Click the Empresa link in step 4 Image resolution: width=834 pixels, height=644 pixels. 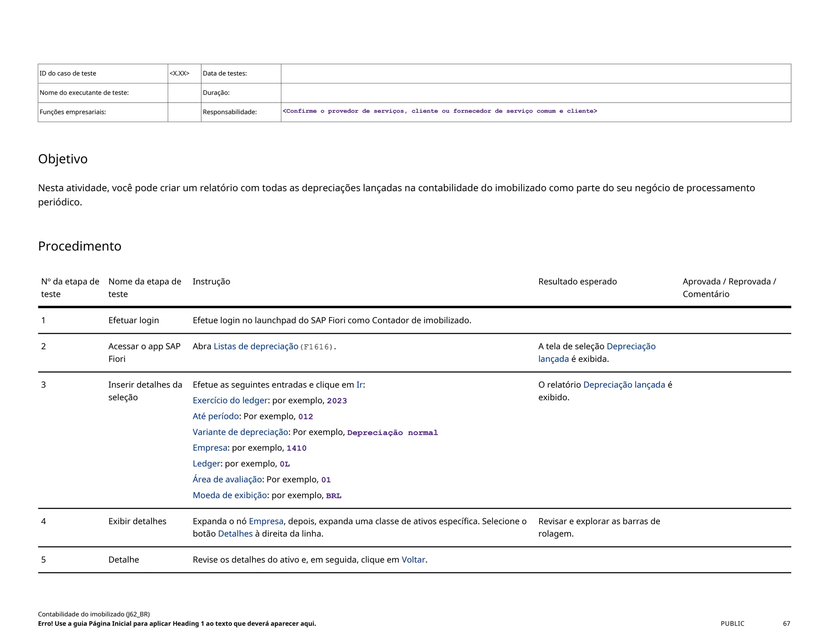266,521
